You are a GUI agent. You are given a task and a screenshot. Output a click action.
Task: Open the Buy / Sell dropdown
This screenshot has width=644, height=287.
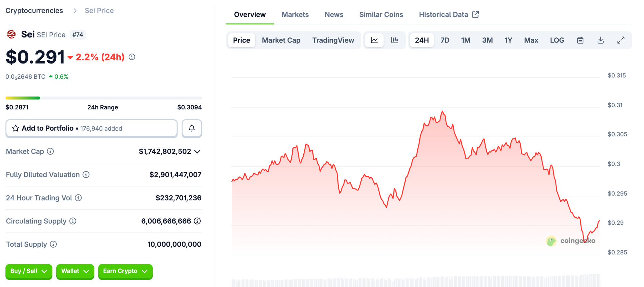click(x=29, y=271)
